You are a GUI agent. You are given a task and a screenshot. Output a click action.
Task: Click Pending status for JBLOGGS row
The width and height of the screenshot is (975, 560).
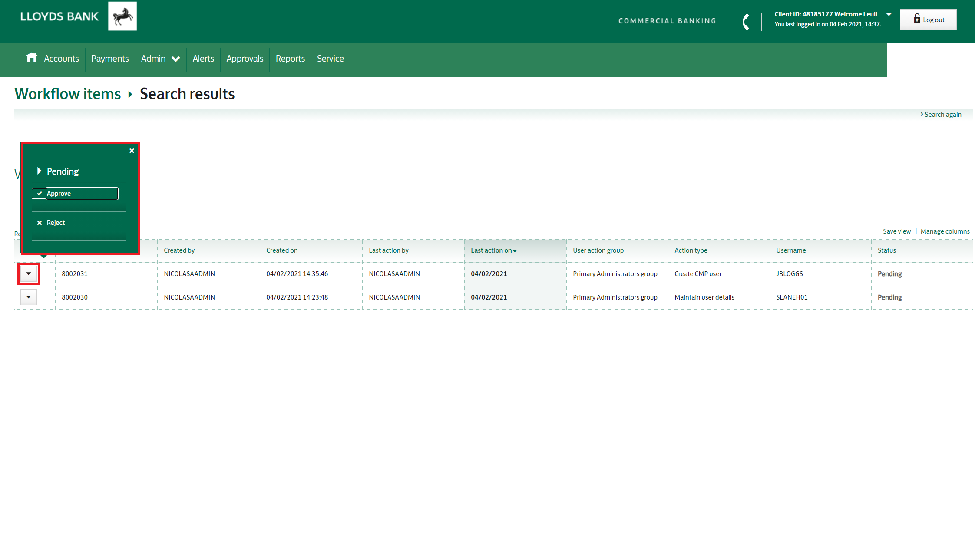click(x=889, y=274)
